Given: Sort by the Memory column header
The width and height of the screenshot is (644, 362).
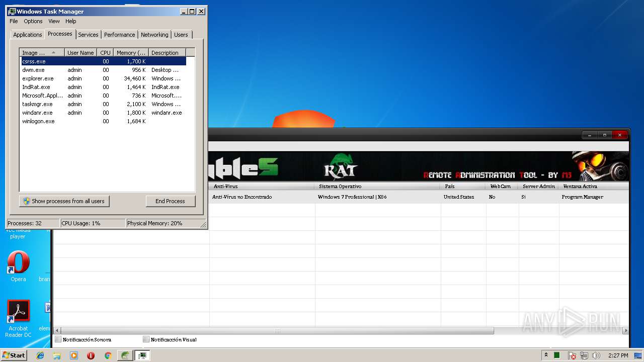Looking at the screenshot, I should [131, 52].
